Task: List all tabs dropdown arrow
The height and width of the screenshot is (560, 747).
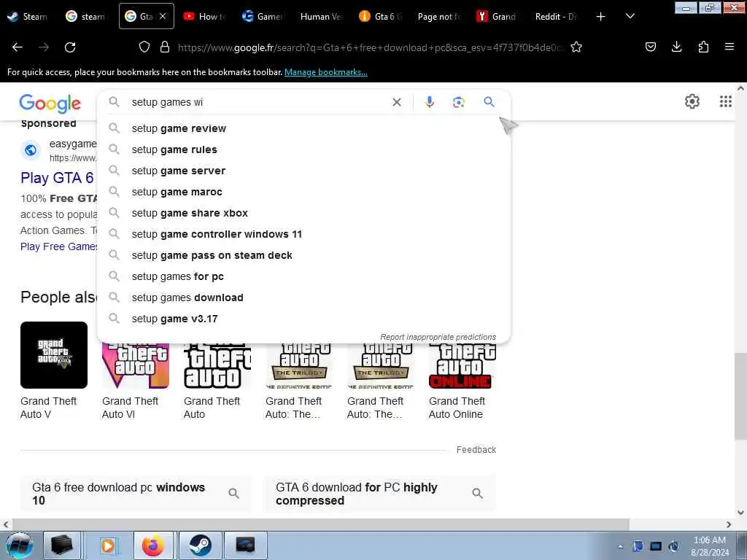Action: coord(630,17)
